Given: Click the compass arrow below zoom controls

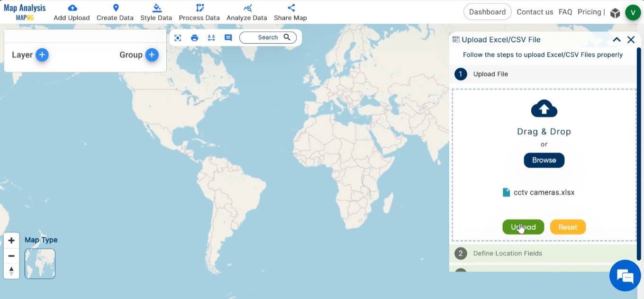Looking at the screenshot, I should [x=11, y=271].
